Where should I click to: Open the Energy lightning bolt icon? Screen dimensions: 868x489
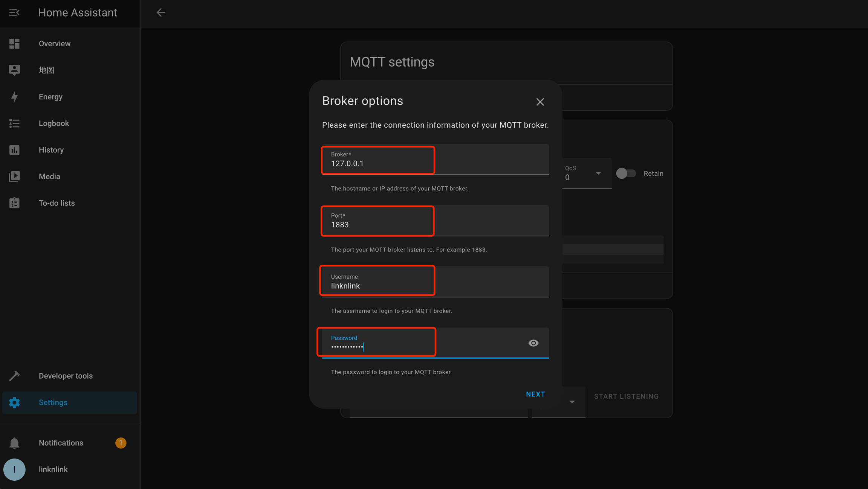pos(14,97)
